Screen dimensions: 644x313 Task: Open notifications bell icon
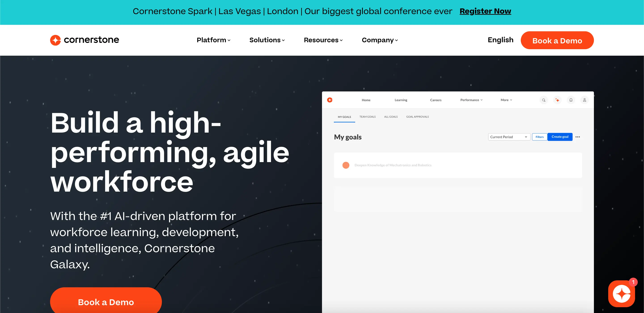click(x=571, y=100)
